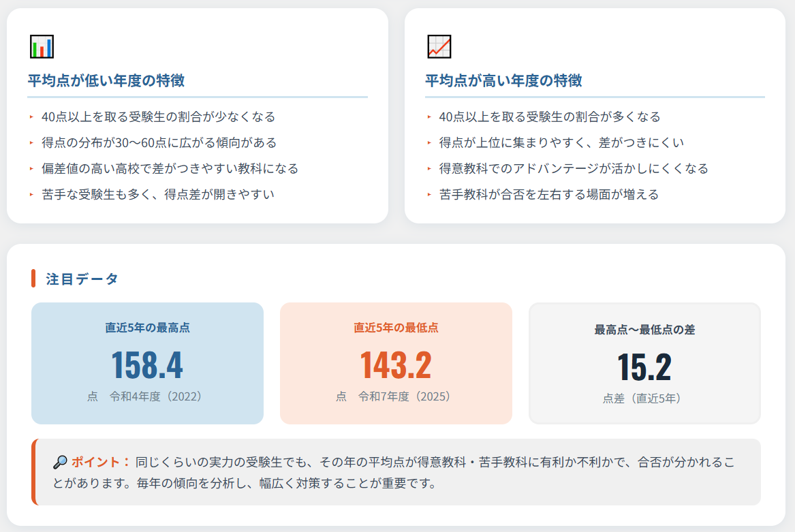Click the orange ポイント： label
Viewport: 795px width, 532px height.
click(x=101, y=462)
